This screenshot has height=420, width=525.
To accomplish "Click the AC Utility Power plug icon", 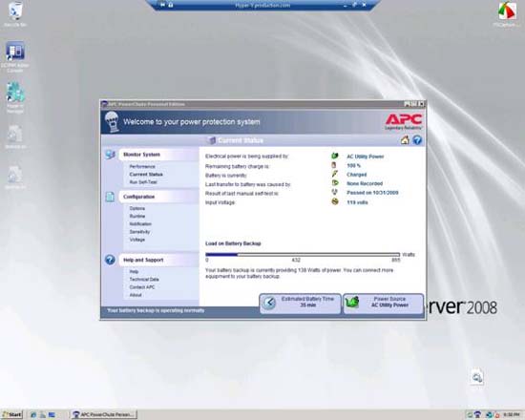I will pyautogui.click(x=335, y=156).
